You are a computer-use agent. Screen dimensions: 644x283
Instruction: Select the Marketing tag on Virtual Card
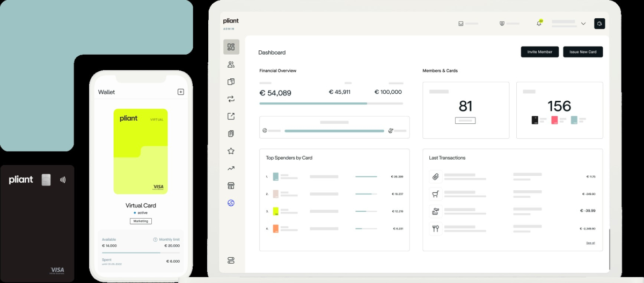tap(141, 221)
